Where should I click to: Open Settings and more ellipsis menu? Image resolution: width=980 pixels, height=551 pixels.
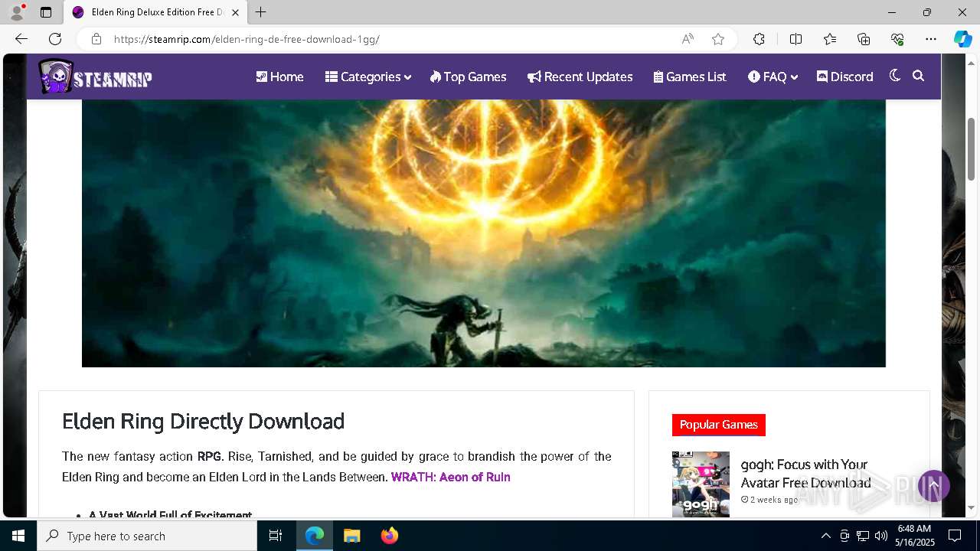point(931,39)
